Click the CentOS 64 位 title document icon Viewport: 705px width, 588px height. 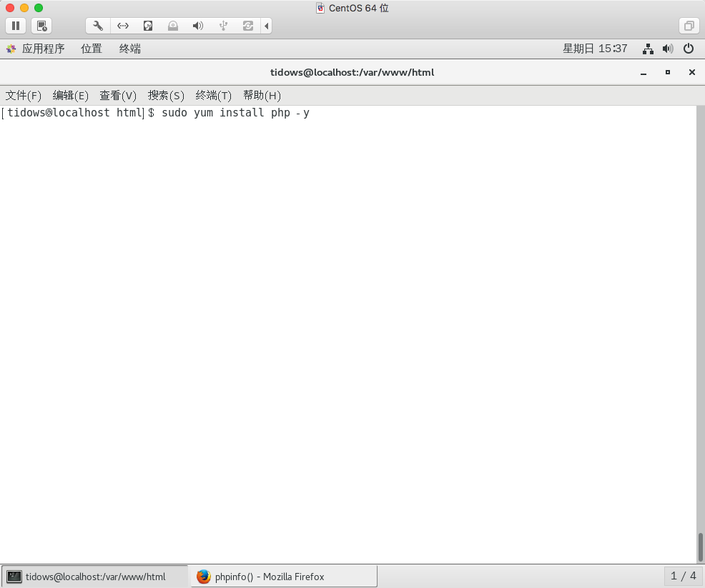click(320, 8)
